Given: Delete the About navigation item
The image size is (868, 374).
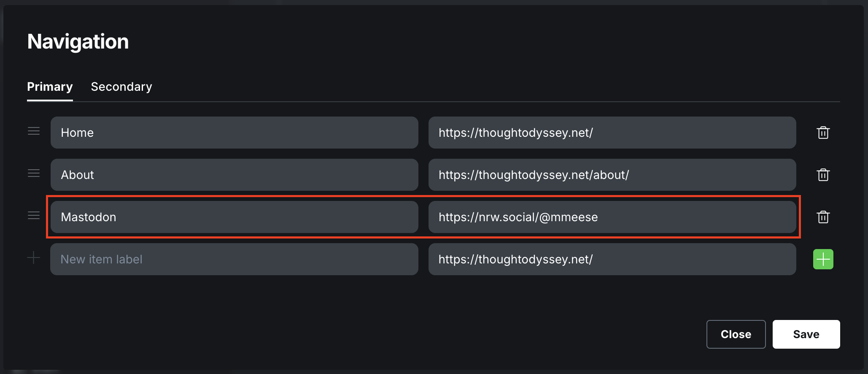Looking at the screenshot, I should [x=823, y=175].
